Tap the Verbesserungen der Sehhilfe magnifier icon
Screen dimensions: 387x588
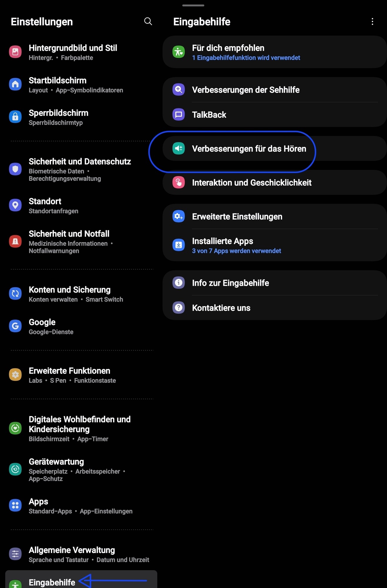(x=179, y=90)
